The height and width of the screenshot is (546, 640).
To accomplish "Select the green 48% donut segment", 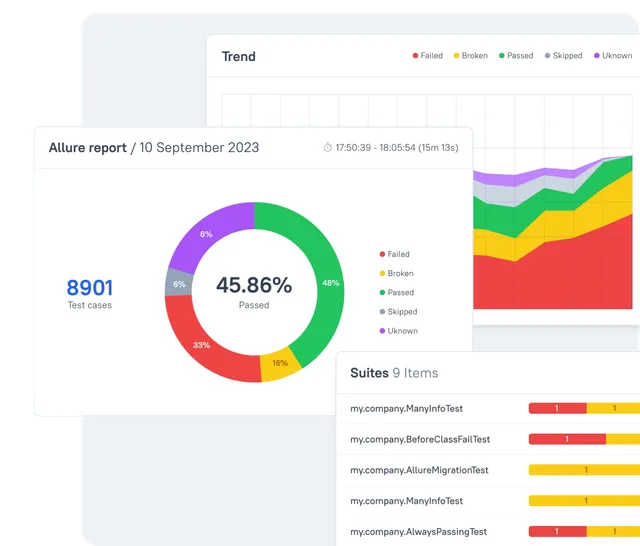I will coord(331,283).
